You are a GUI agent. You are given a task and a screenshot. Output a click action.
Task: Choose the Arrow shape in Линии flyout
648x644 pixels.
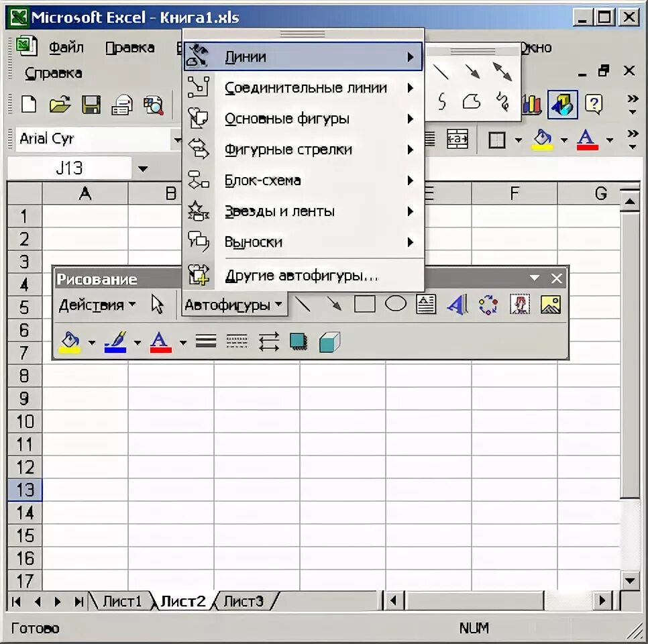pyautogui.click(x=472, y=72)
